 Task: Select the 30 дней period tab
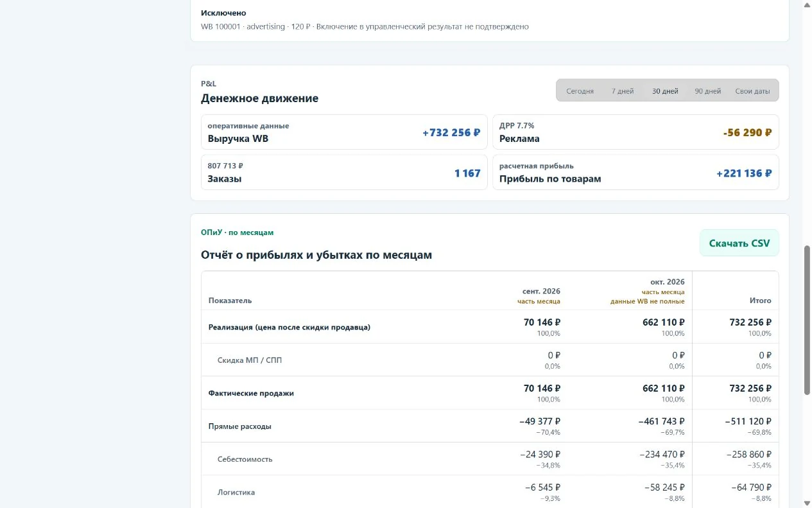(x=665, y=91)
